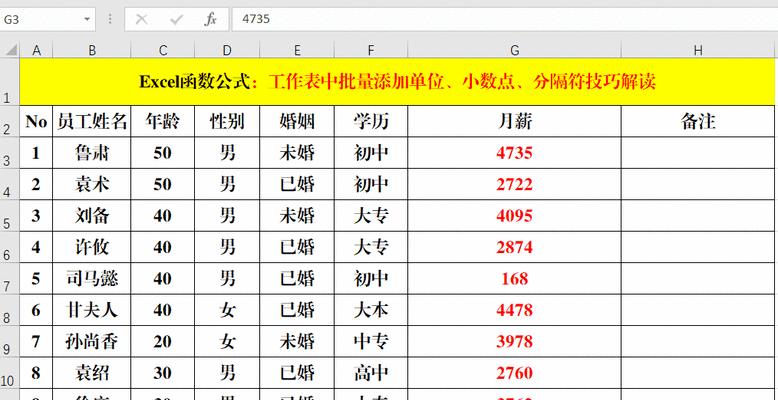Image resolution: width=778 pixels, height=400 pixels.
Task: Click the 婚姻 header cell
Action: (x=297, y=121)
